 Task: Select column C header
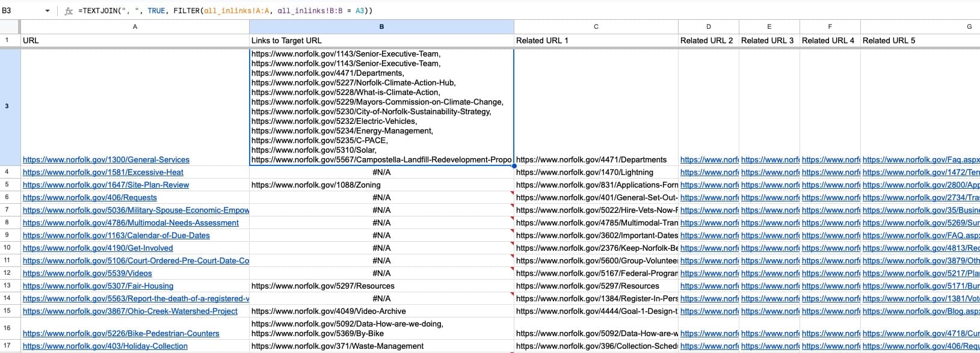(596, 26)
